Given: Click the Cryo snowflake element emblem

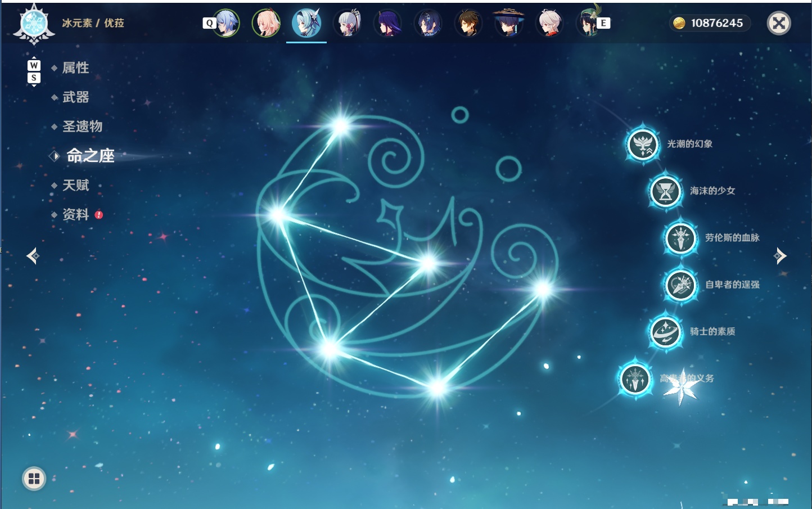Looking at the screenshot, I should click(x=34, y=24).
